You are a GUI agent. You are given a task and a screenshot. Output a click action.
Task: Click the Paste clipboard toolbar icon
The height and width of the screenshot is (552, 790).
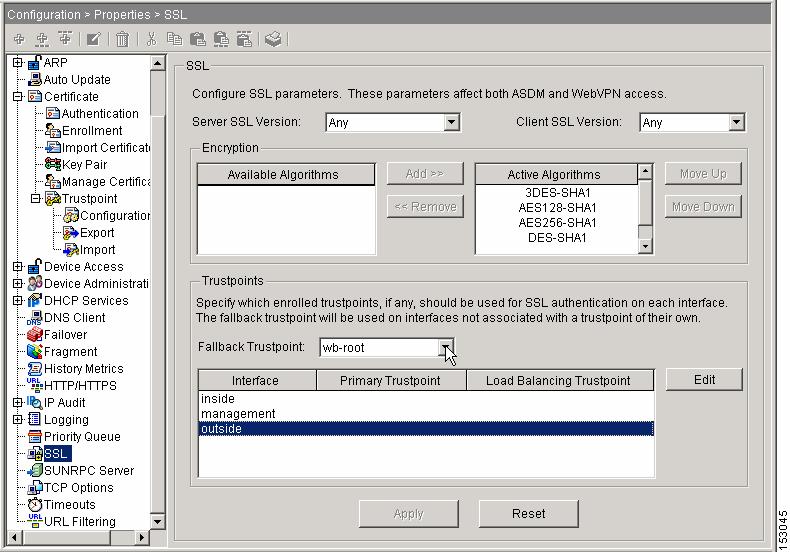(x=198, y=39)
